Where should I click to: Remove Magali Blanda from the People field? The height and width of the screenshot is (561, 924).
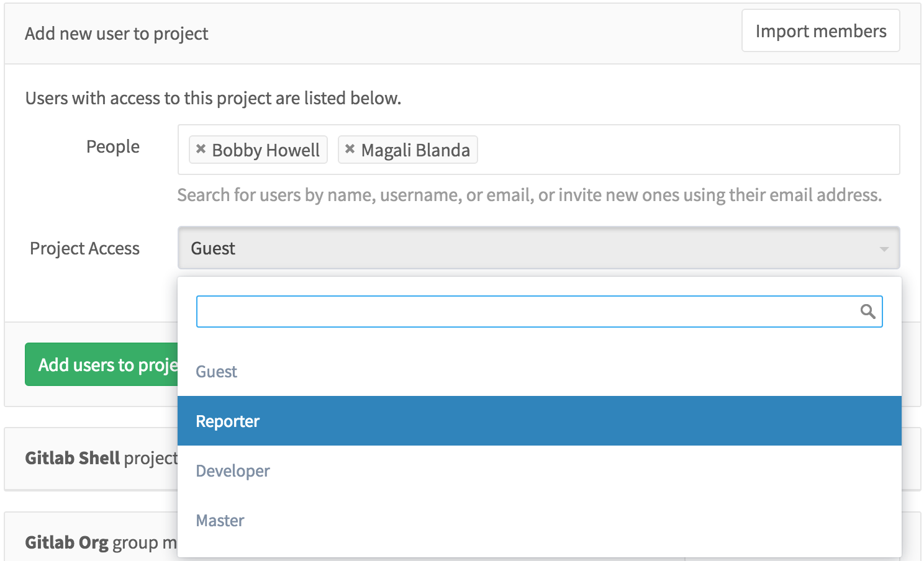[x=350, y=149]
